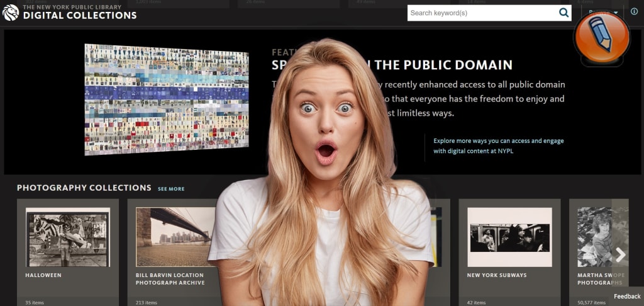Click the NYPL lion logo

(x=11, y=13)
